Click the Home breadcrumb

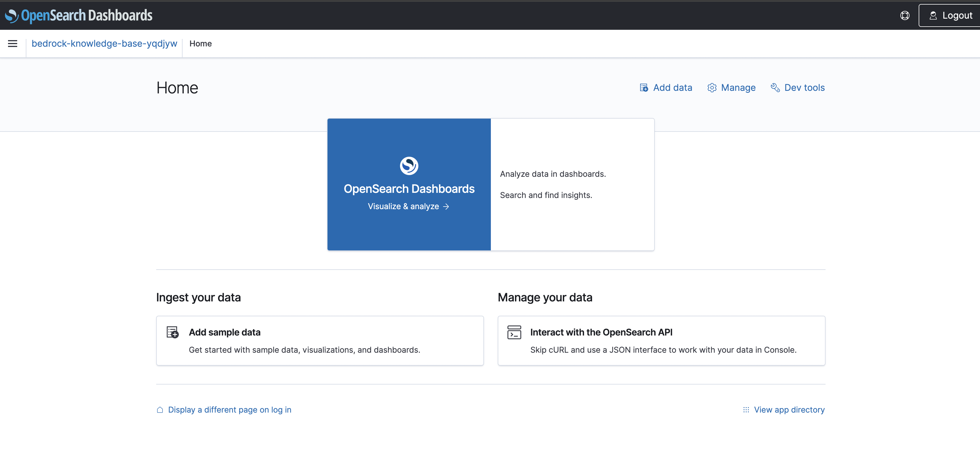[201, 44]
